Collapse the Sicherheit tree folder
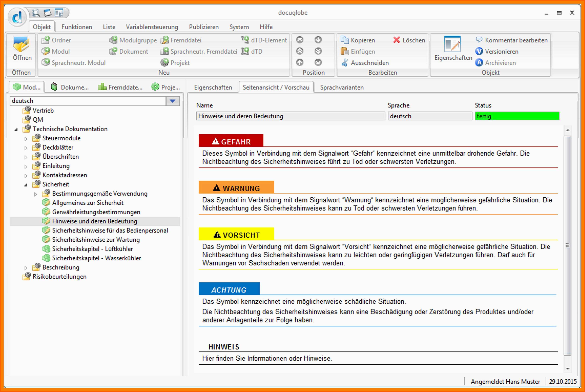The image size is (585, 392). click(x=26, y=185)
